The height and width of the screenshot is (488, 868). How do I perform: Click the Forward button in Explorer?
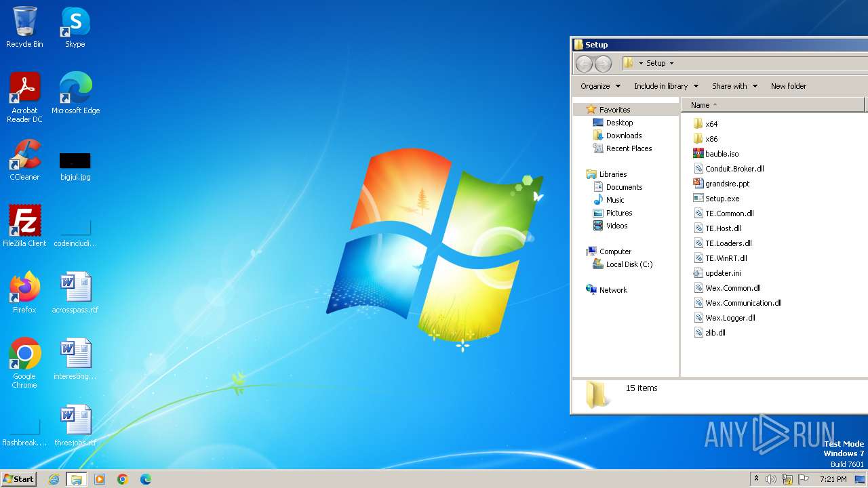point(603,64)
